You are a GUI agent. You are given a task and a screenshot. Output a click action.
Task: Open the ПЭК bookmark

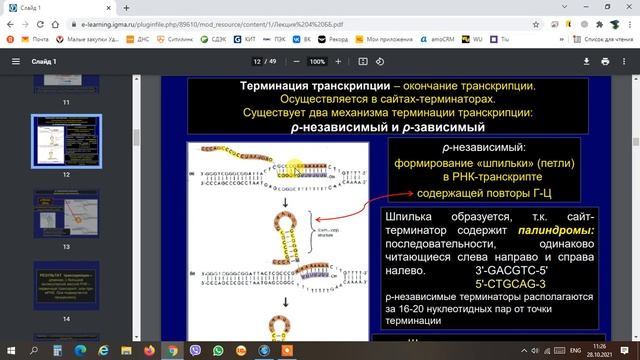point(274,39)
